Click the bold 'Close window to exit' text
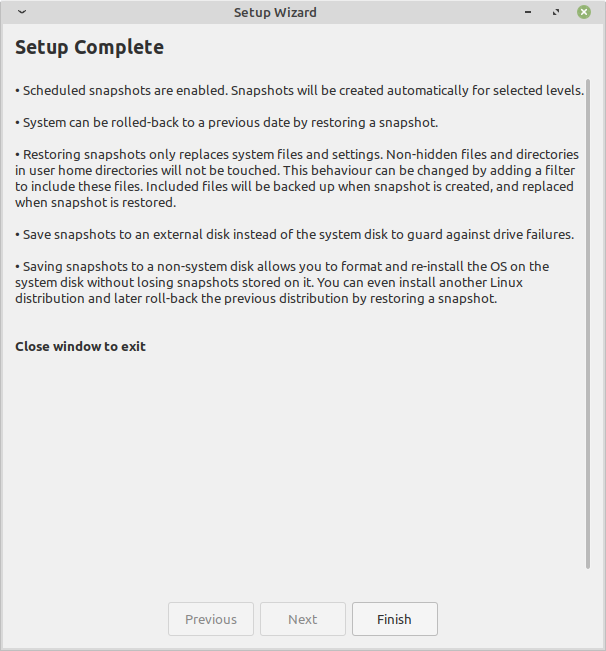This screenshot has height=651, width=606. [81, 346]
